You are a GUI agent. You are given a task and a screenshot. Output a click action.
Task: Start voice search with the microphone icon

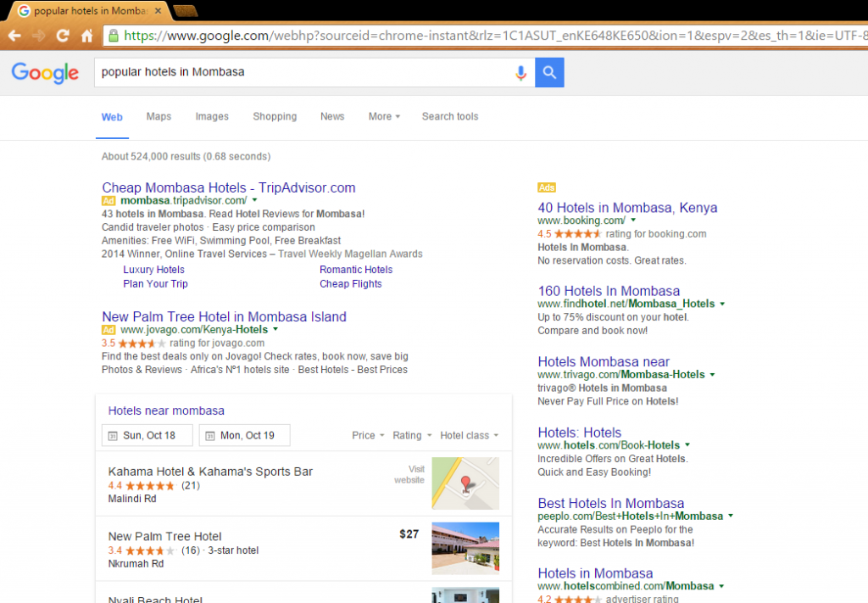520,73
